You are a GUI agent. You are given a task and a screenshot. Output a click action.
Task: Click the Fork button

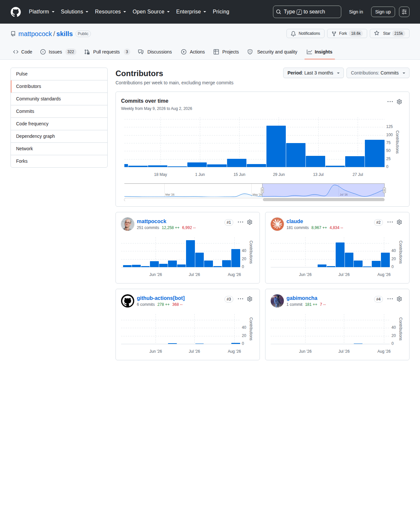(x=347, y=33)
